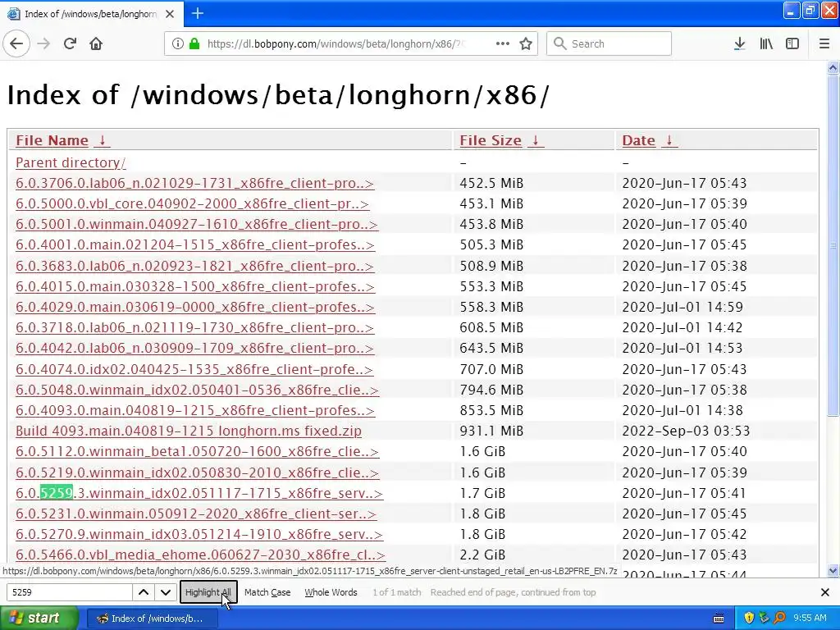Bookmark this page with the star
Viewport: 840px width, 630px height.
526,43
